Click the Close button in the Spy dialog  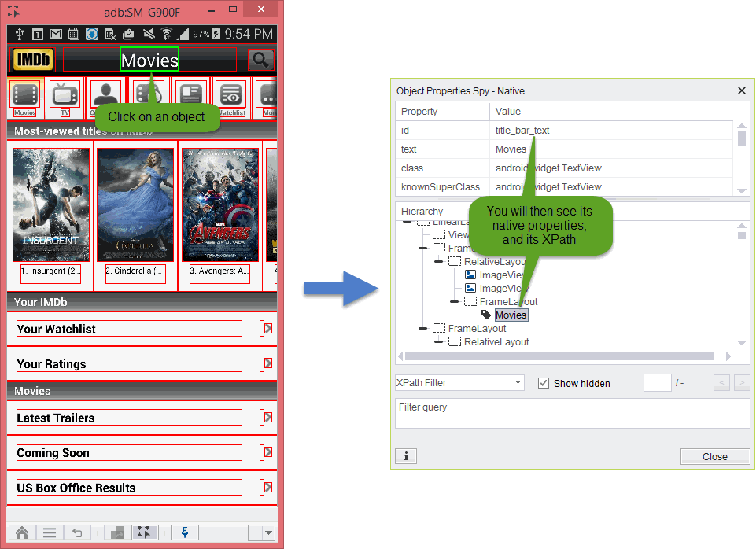click(714, 456)
